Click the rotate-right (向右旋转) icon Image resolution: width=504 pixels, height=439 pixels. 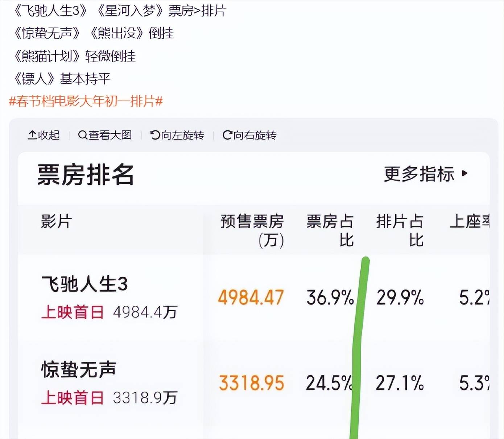tap(227, 135)
